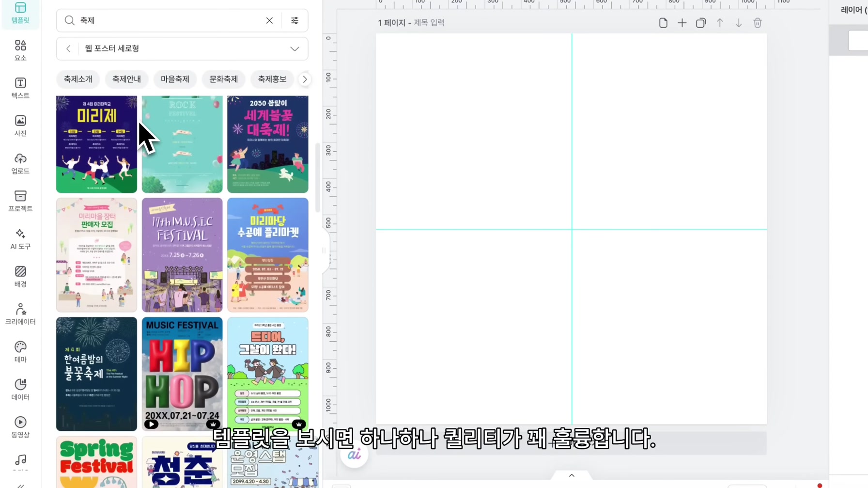This screenshot has width=868, height=488.
Task: Move page up with the arrow
Action: pyautogui.click(x=720, y=23)
